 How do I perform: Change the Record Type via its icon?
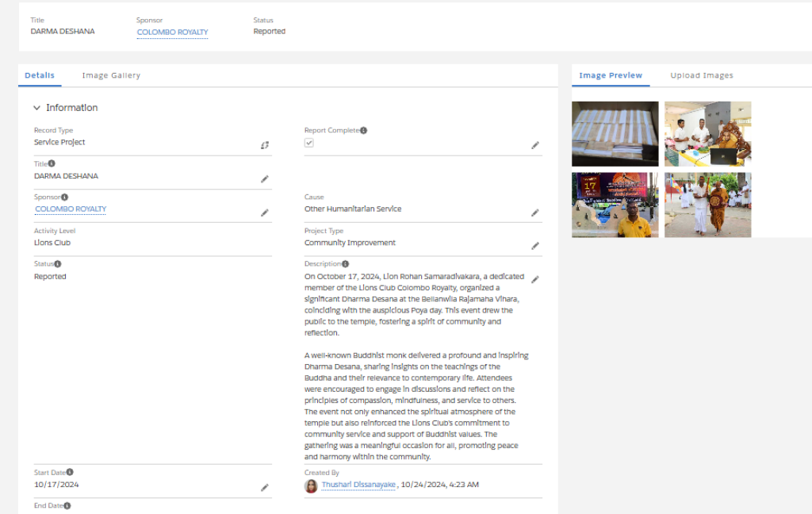point(265,145)
